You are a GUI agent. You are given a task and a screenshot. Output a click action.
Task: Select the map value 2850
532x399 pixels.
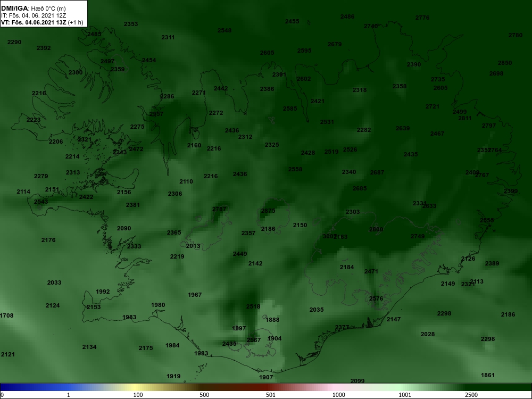point(504,63)
